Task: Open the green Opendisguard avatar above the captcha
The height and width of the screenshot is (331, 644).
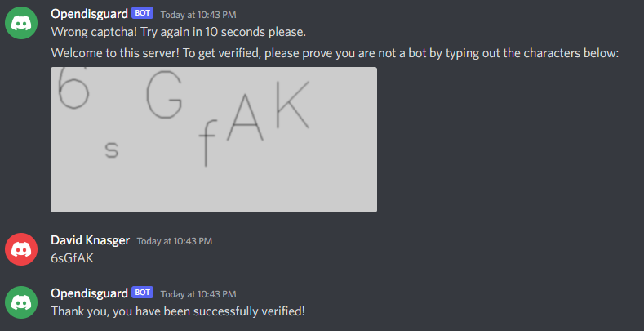Action: pos(21,23)
